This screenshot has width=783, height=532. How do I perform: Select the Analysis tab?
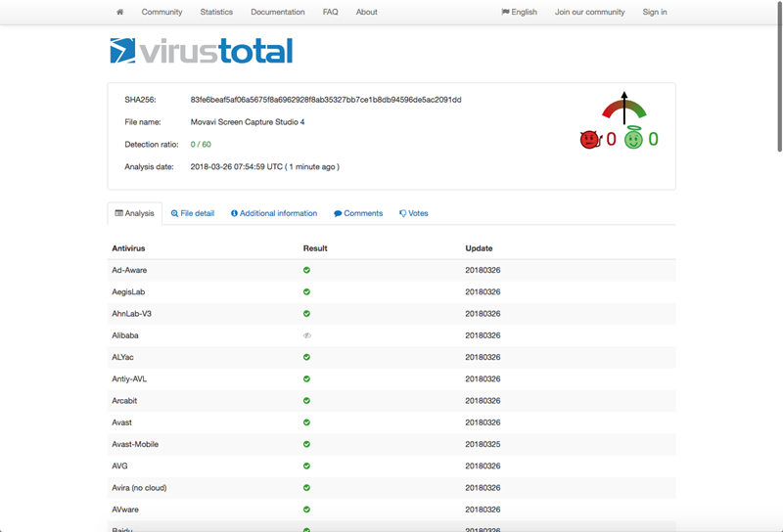[x=135, y=213]
